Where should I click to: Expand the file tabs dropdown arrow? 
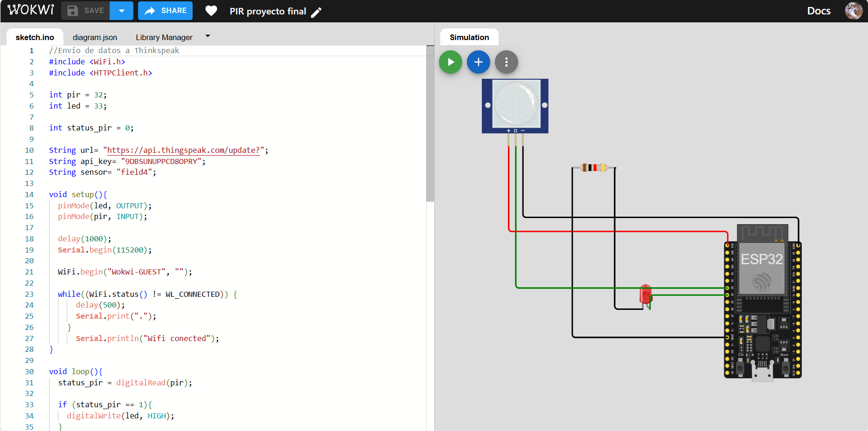tap(208, 36)
